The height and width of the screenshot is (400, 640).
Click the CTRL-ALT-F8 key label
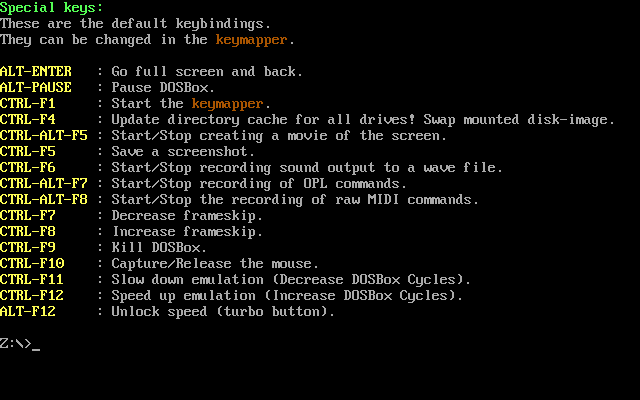(44, 199)
